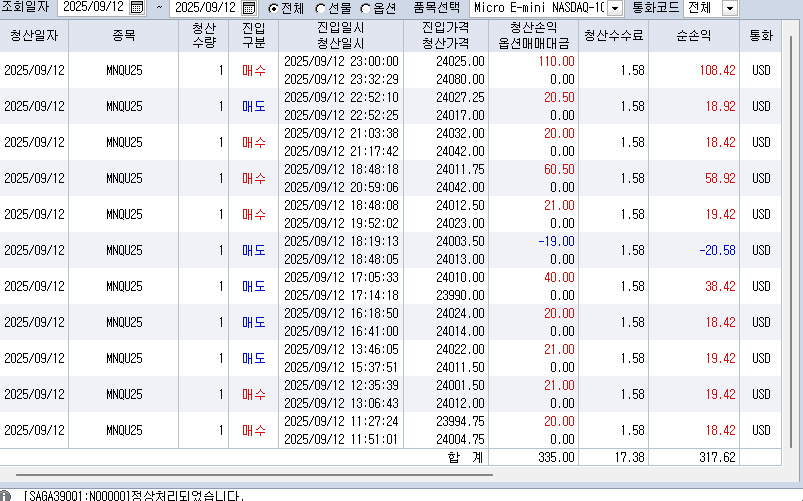This screenshot has width=803, height=501.
Task: Click the start date field 2025/09/12
Action: (x=94, y=7)
